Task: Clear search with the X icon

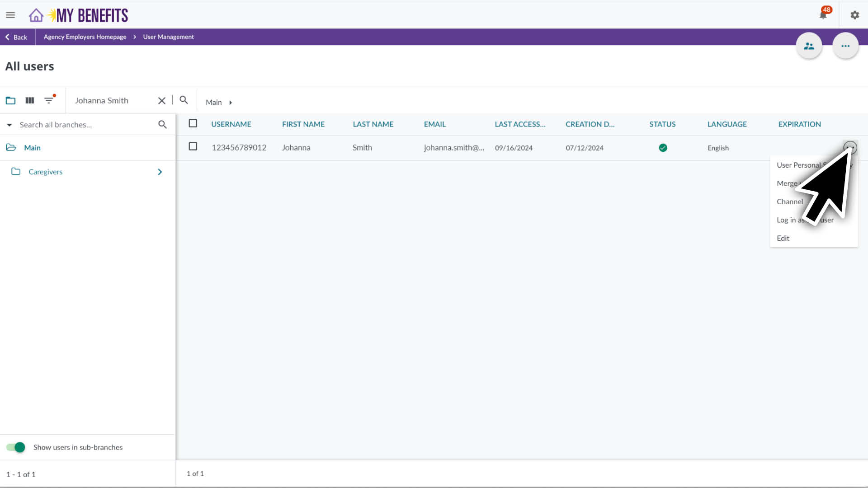Action: pos(161,100)
